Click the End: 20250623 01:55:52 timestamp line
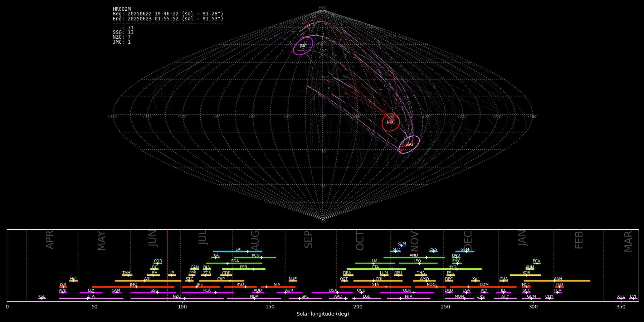The image size is (644, 322). pyautogui.click(x=168, y=19)
